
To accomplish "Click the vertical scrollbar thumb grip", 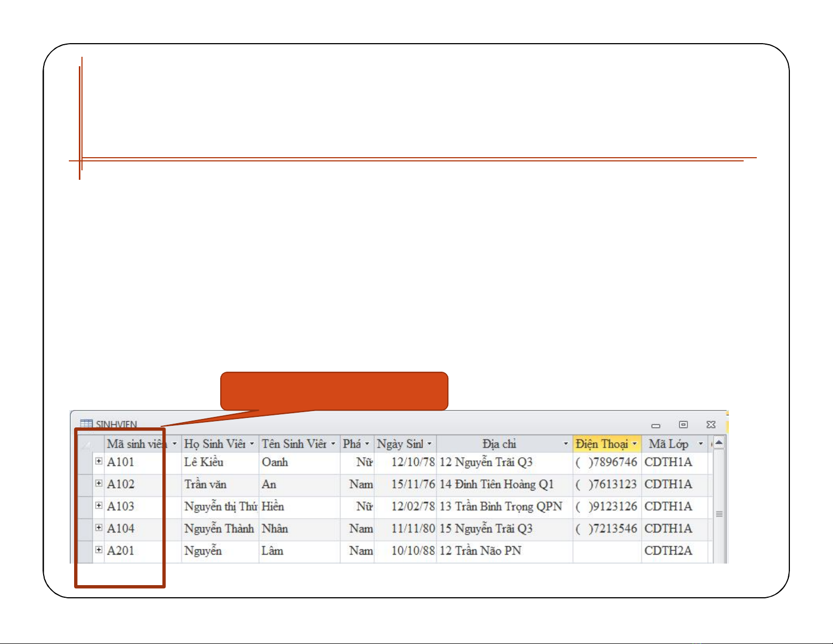I will coord(719,514).
